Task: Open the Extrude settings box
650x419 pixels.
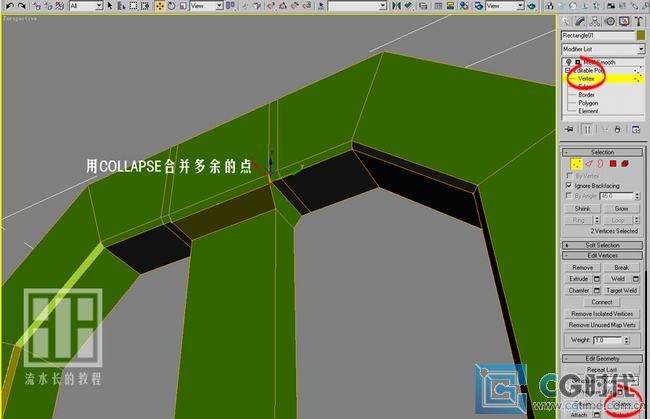Action: [x=597, y=279]
